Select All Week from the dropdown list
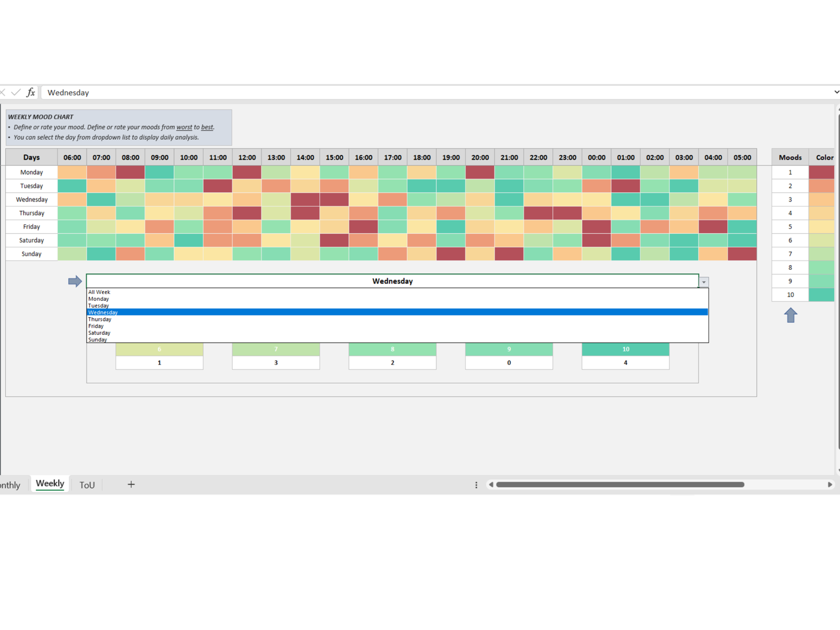 click(99, 292)
